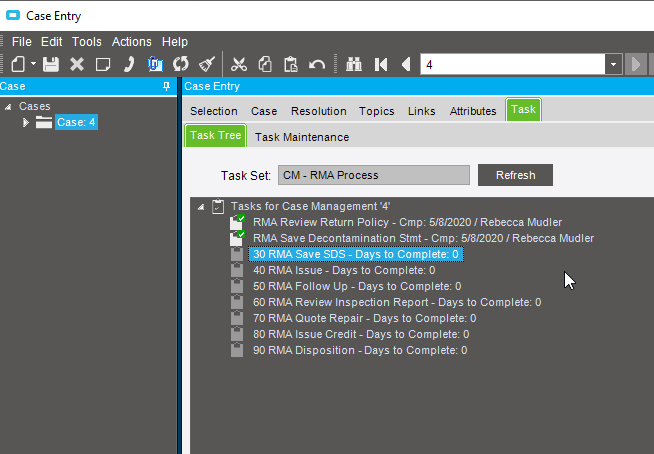The height and width of the screenshot is (454, 654).
Task: Select the Task Tree sub-tab
Action: tap(216, 135)
